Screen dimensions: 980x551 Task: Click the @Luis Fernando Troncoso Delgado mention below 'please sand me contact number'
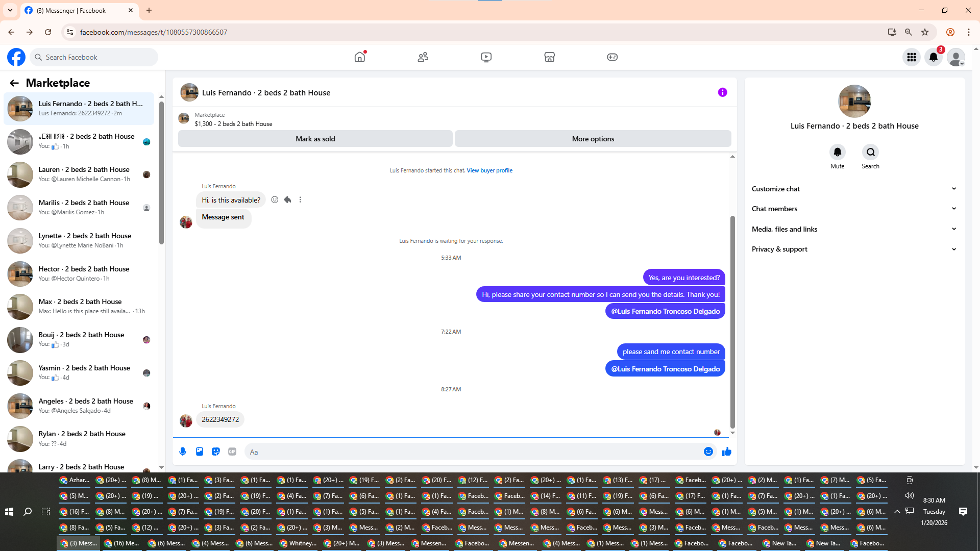point(665,369)
